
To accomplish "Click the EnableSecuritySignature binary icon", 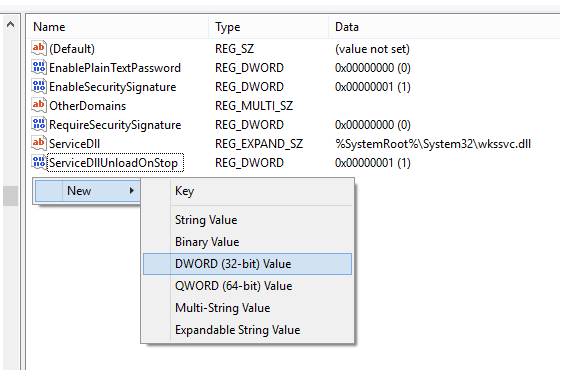I will (x=39, y=86).
